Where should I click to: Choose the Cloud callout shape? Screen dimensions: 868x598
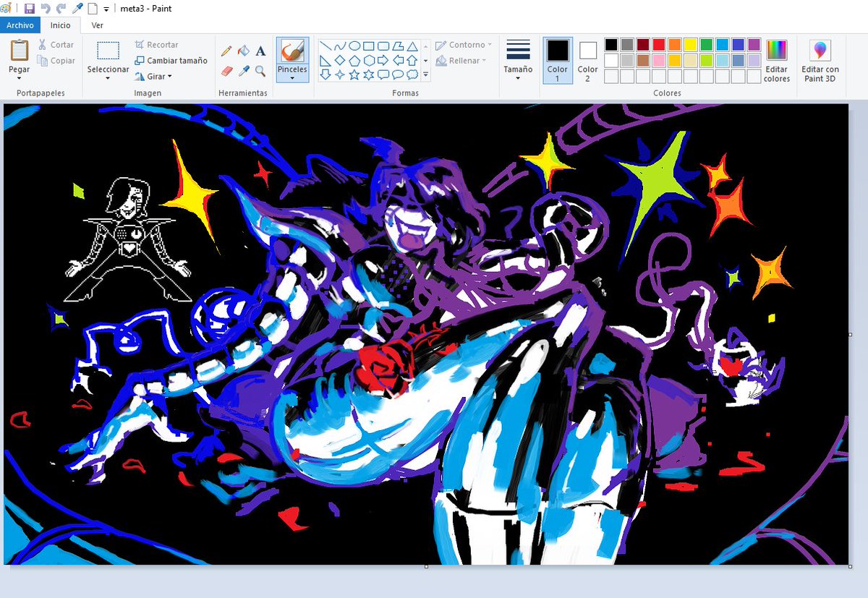(x=412, y=74)
